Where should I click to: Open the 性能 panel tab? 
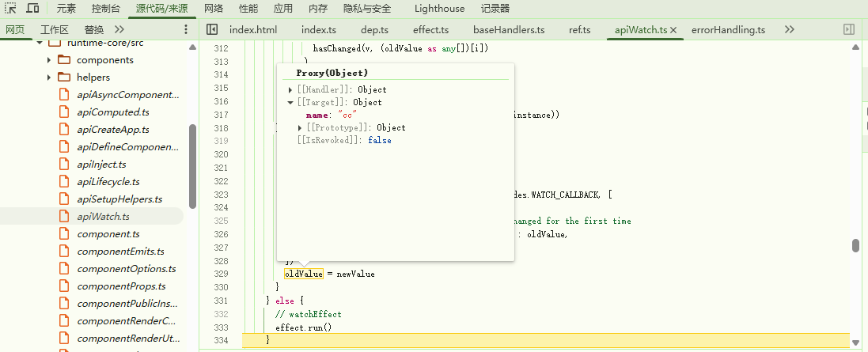click(x=248, y=8)
